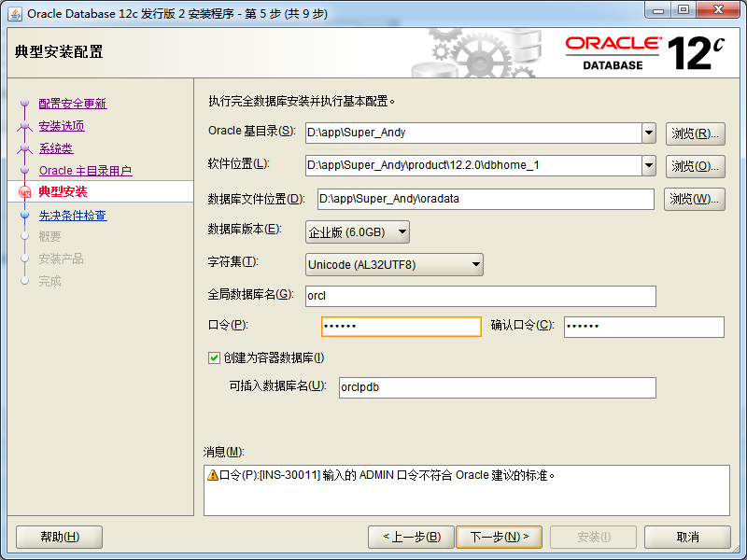The width and height of the screenshot is (747, 560).
Task: Click the 上一步(B) back button
Action: [412, 538]
